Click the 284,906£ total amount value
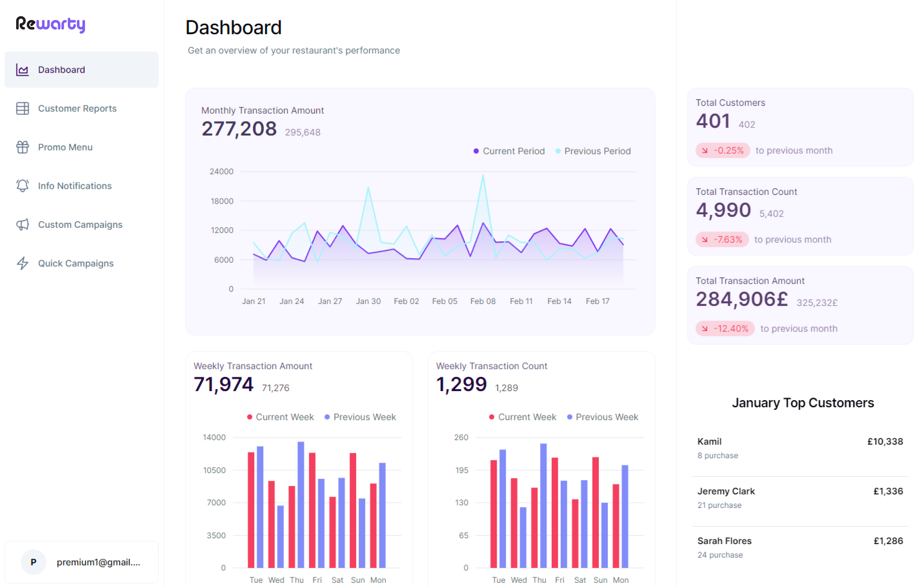This screenshot has height=586, width=924. [742, 299]
